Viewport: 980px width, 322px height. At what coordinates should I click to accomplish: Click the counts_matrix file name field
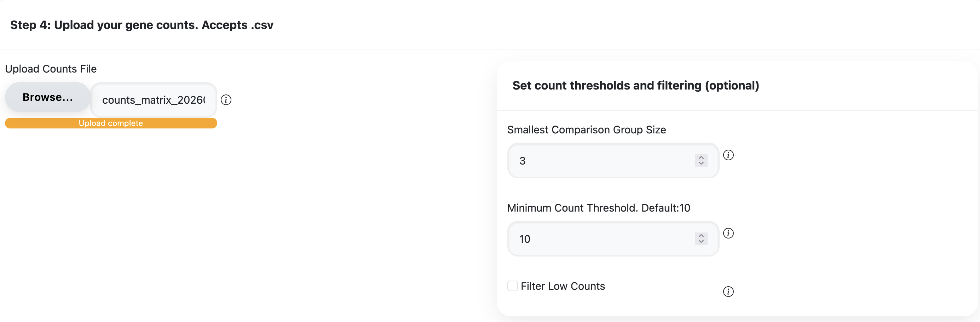click(x=154, y=100)
